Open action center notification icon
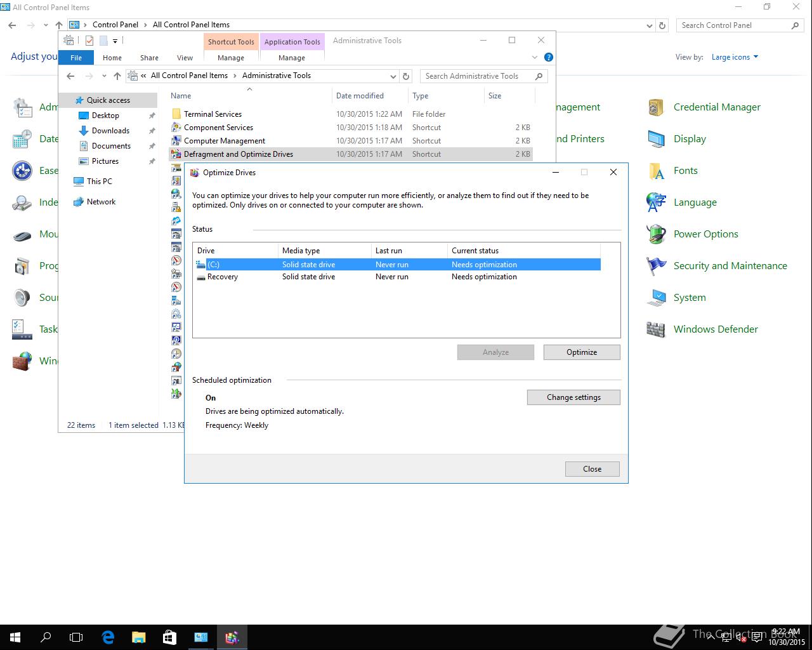 (x=757, y=637)
